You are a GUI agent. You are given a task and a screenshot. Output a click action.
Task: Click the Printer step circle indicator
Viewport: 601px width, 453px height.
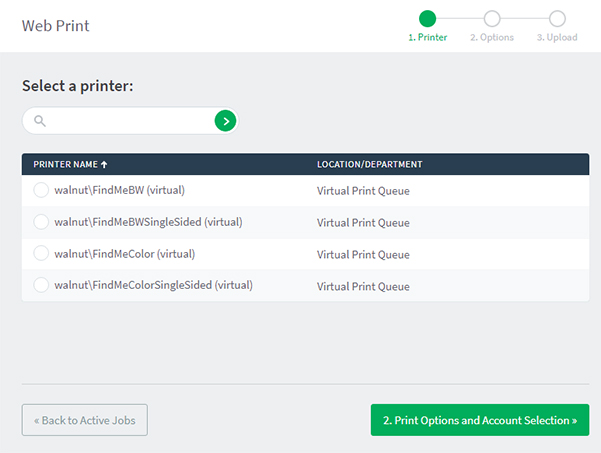click(427, 18)
